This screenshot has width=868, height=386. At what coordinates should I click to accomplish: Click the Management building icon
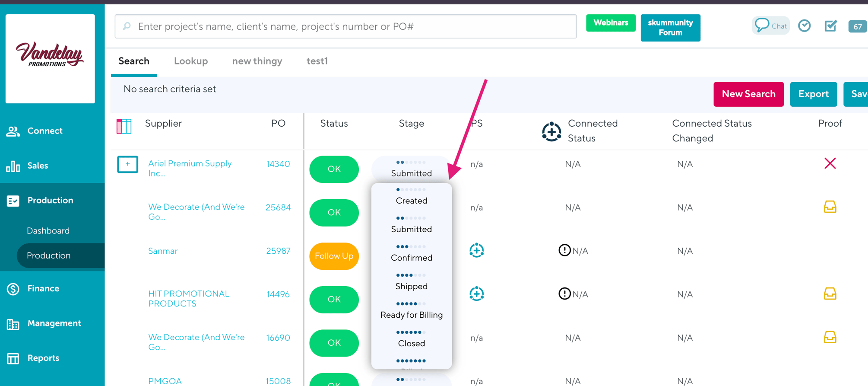[13, 324]
